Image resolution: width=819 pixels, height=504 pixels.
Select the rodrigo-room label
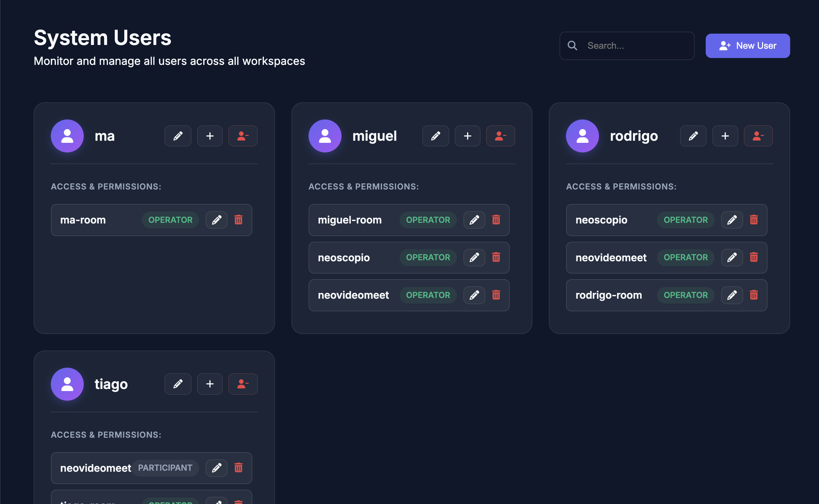tap(609, 295)
